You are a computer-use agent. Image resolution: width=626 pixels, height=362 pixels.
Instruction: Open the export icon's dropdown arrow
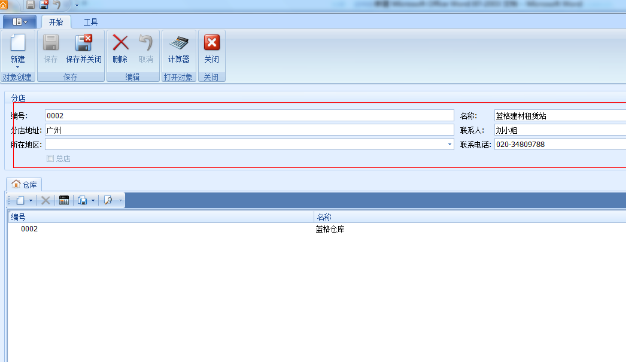[x=93, y=200]
